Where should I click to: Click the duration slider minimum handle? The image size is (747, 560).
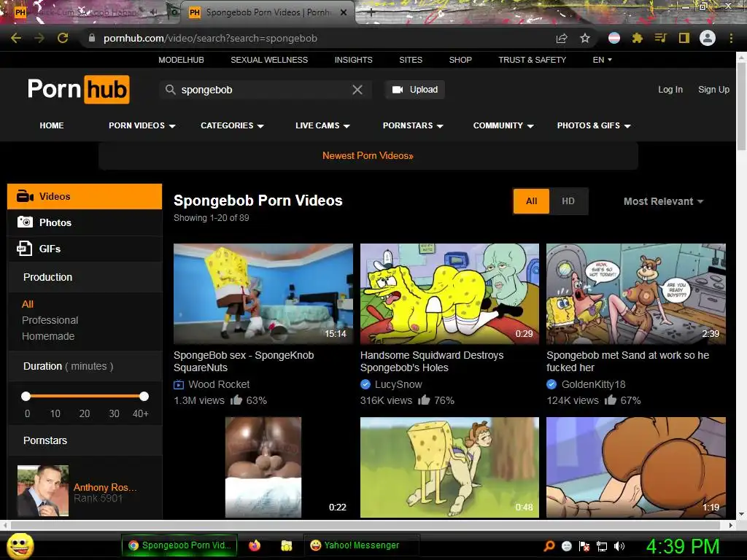[x=26, y=396]
